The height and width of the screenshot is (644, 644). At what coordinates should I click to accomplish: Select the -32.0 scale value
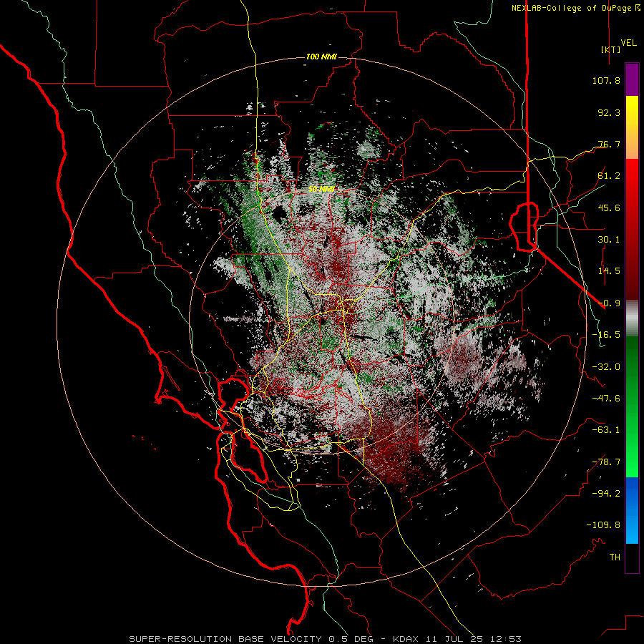[x=606, y=367]
